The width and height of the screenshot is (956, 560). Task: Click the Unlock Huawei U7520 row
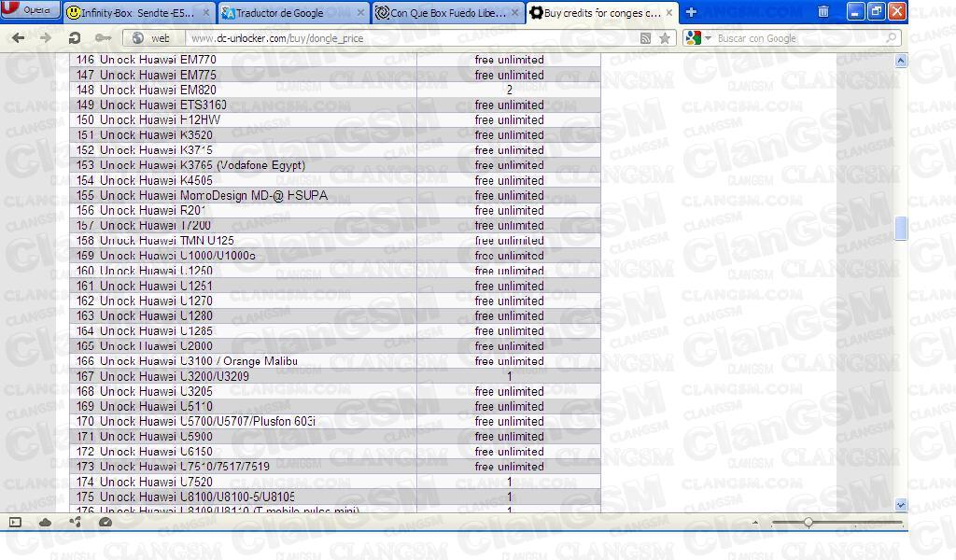point(335,482)
